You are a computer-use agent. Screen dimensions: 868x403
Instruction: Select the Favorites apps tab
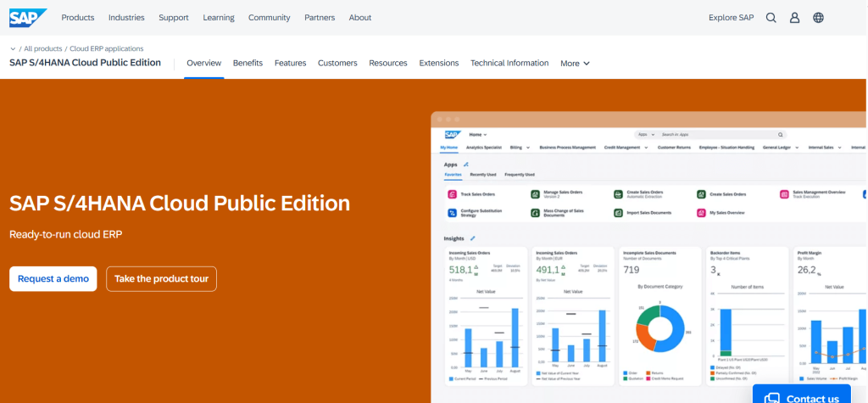[x=453, y=175]
